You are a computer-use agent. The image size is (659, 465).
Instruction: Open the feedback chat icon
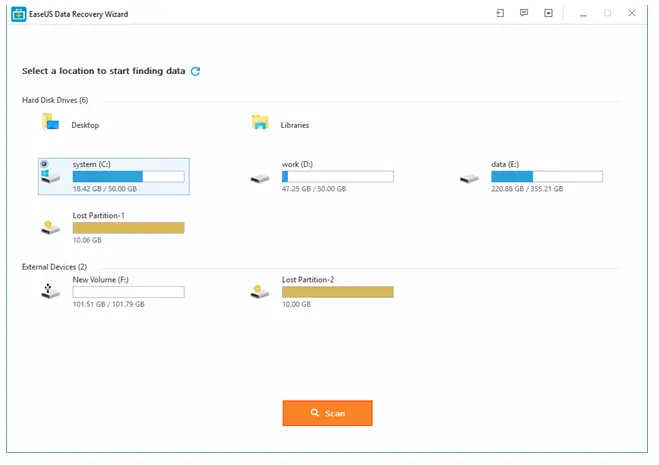click(524, 13)
